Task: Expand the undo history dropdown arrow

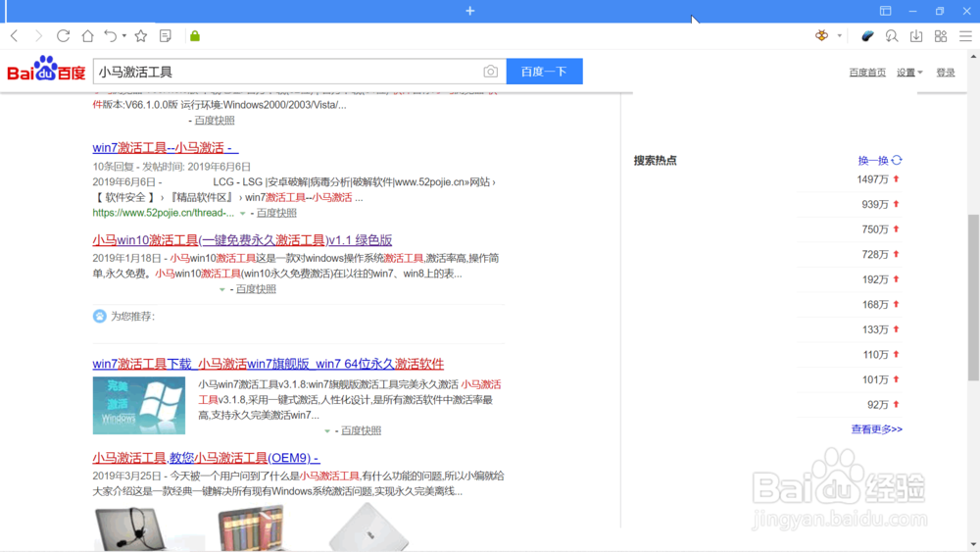Action: [x=124, y=36]
